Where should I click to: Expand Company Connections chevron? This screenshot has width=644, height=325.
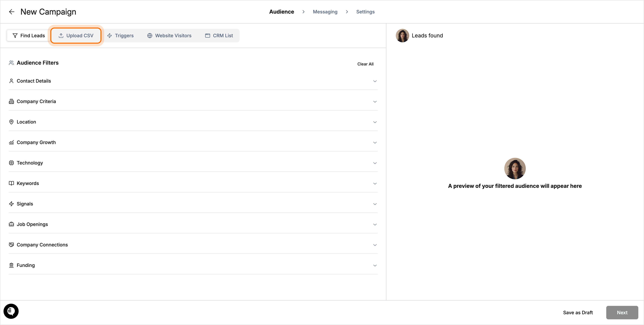pyautogui.click(x=375, y=245)
